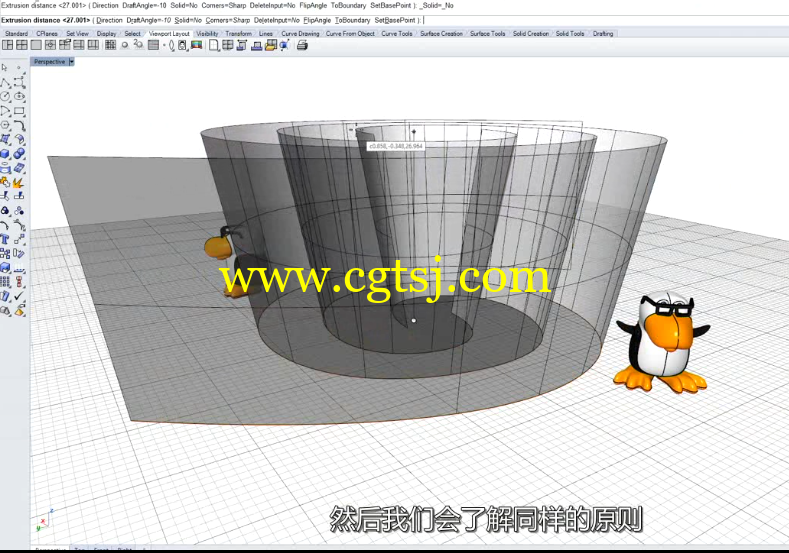This screenshot has height=553, width=789.
Task: Select the Ellipse tool
Action: coord(19,96)
